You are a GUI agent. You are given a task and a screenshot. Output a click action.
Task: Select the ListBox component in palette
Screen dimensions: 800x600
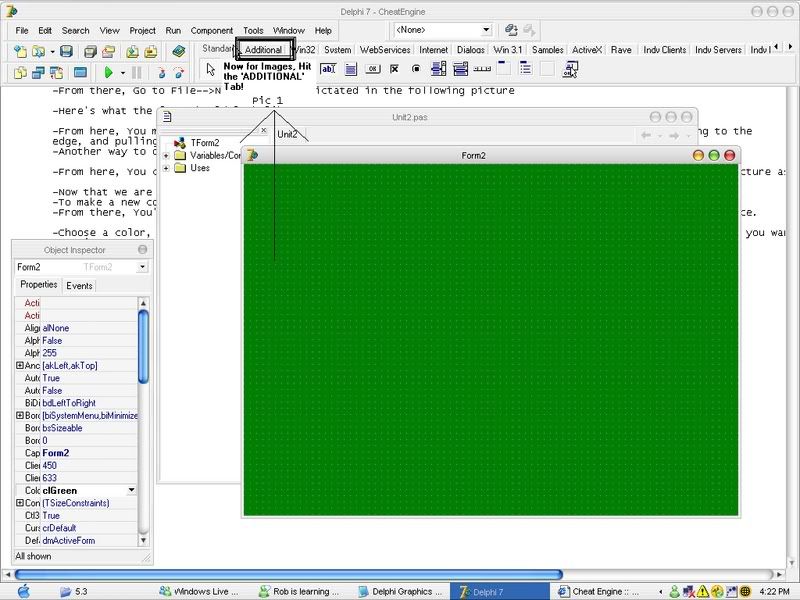click(x=438, y=69)
